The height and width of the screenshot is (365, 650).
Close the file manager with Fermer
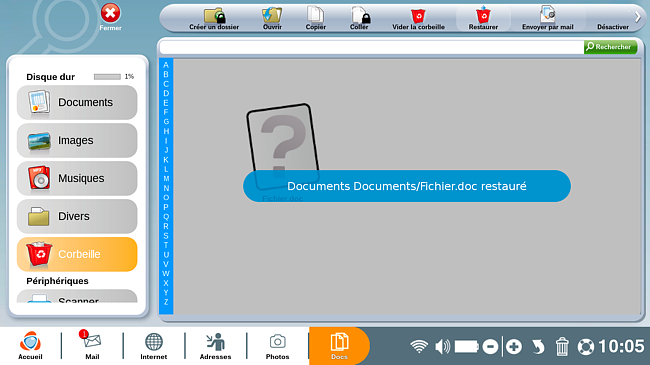(110, 17)
